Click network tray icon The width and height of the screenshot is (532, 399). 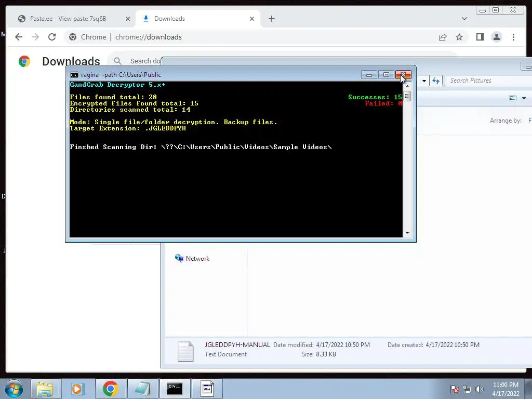[467, 390]
